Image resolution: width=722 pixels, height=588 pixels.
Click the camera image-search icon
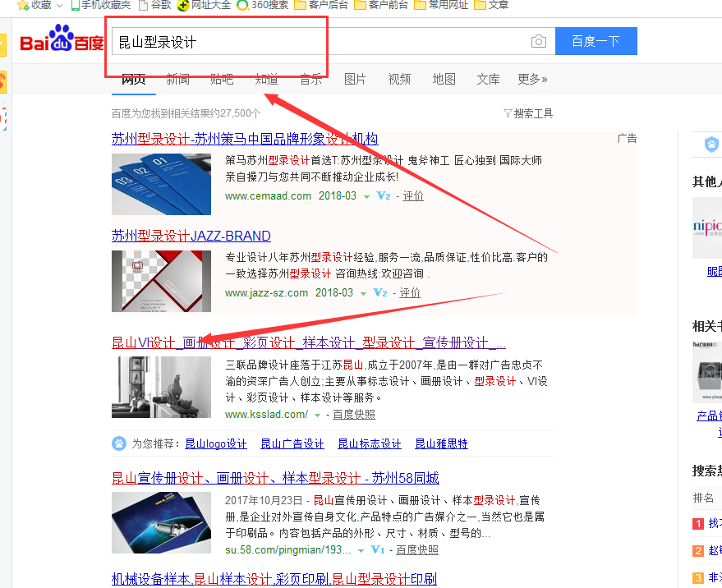[x=538, y=41]
